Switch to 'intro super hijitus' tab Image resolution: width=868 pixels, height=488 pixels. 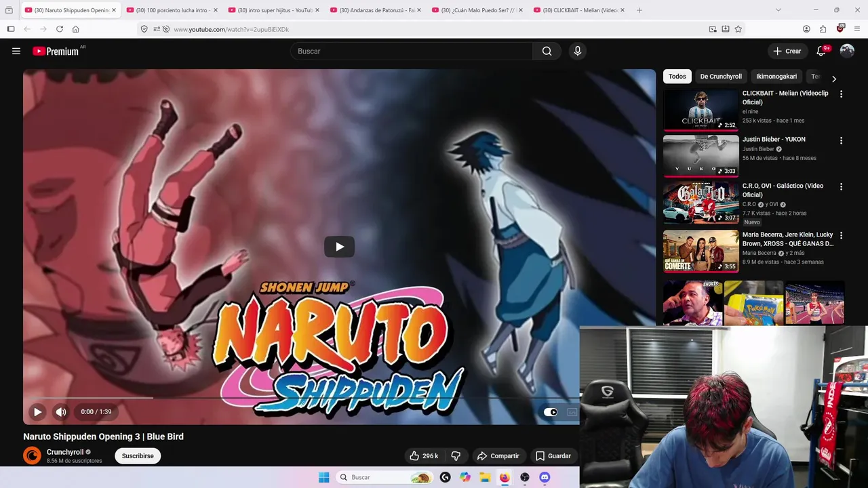(274, 10)
